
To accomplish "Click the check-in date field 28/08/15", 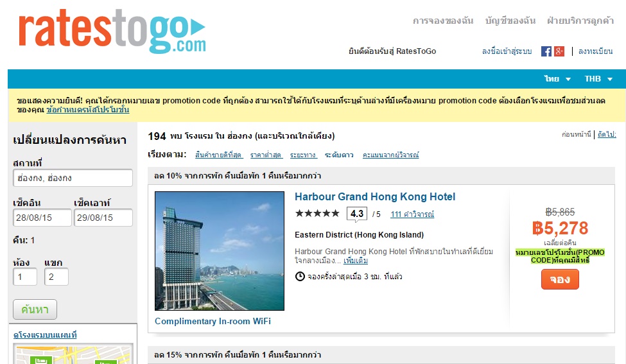I will coord(42,218).
